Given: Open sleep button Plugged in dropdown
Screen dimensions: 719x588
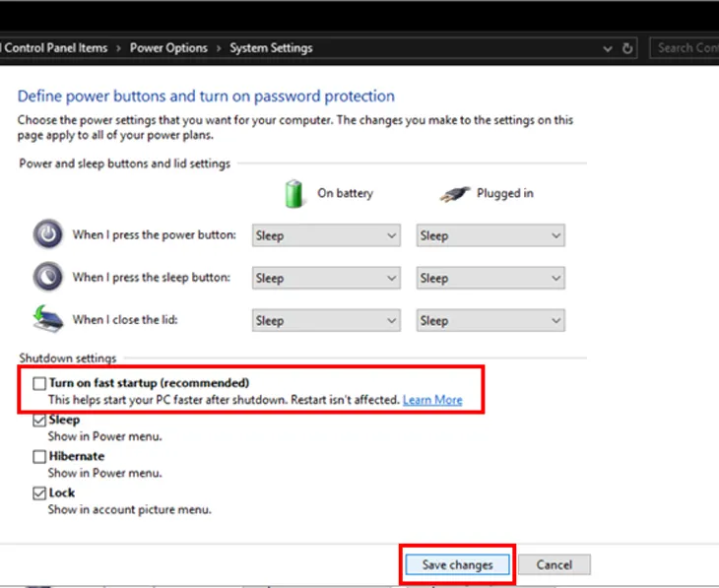Looking at the screenshot, I should pos(490,278).
